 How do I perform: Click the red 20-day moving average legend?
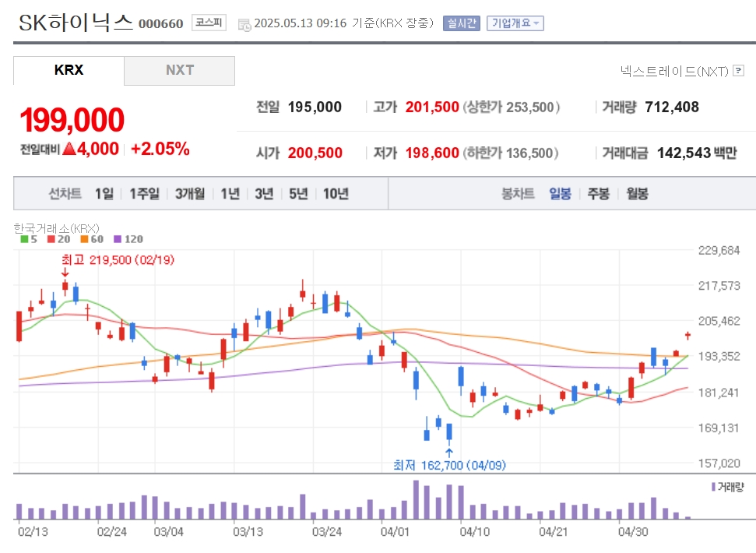59,239
